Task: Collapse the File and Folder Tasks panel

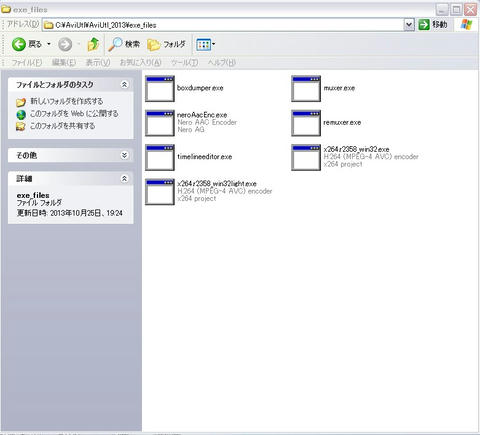Action: click(x=124, y=85)
